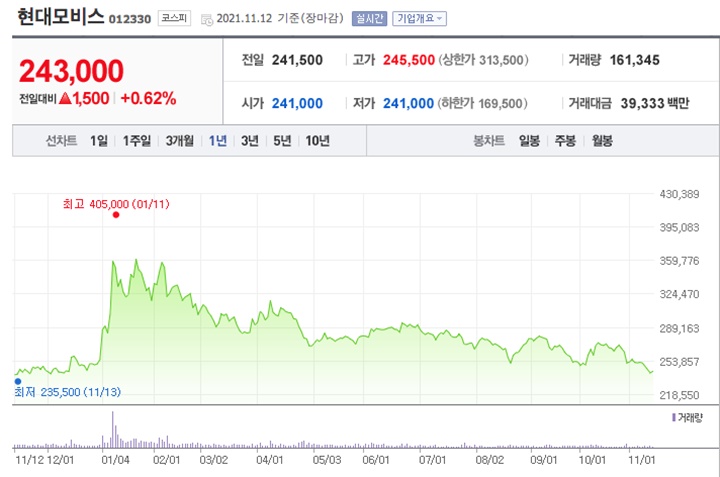This screenshot has height=477, width=720.
Task: Click the tallest volume bar near 01/04
Action: (x=112, y=429)
